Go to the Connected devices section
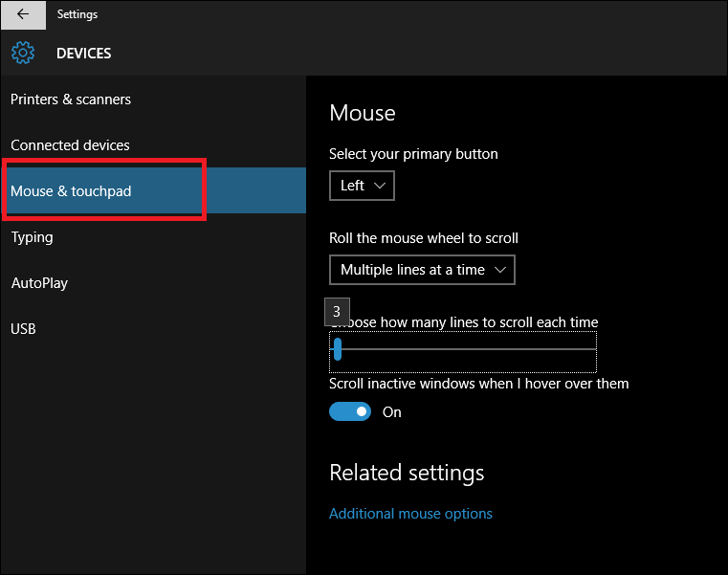Image resolution: width=728 pixels, height=575 pixels. pyautogui.click(x=70, y=145)
